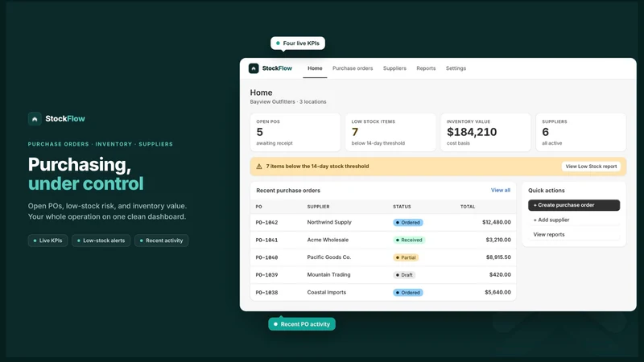644x362 pixels.
Task: Click View Low Stock report button
Action: point(591,167)
